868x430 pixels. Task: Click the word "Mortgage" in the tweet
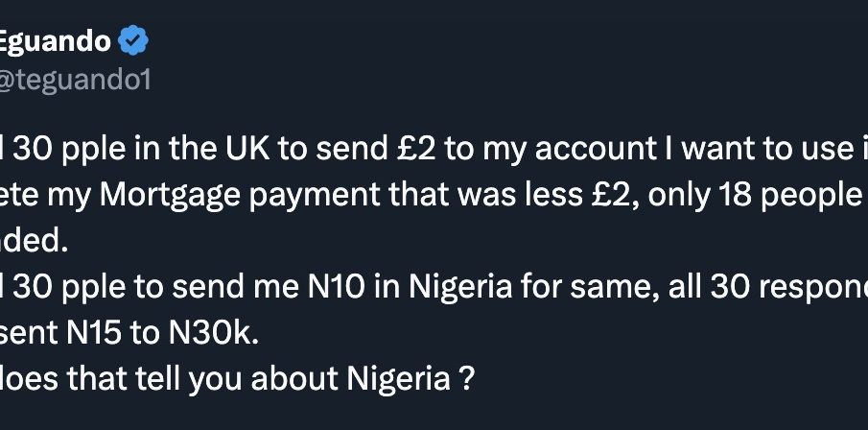pos(164,196)
